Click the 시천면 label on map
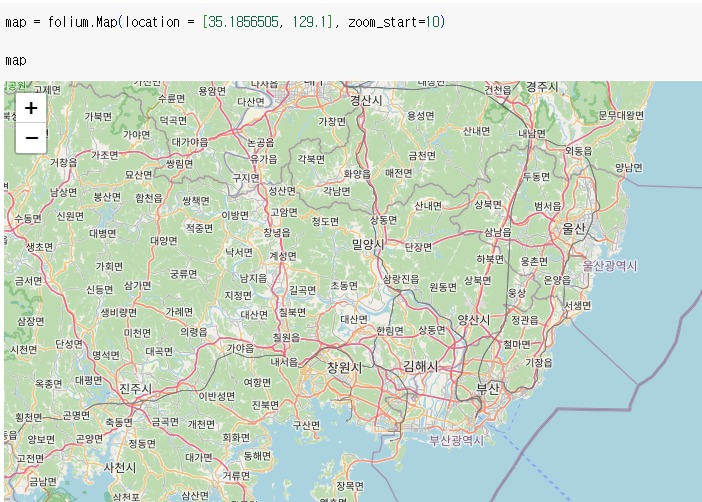The width and height of the screenshot is (702, 502). tap(23, 349)
